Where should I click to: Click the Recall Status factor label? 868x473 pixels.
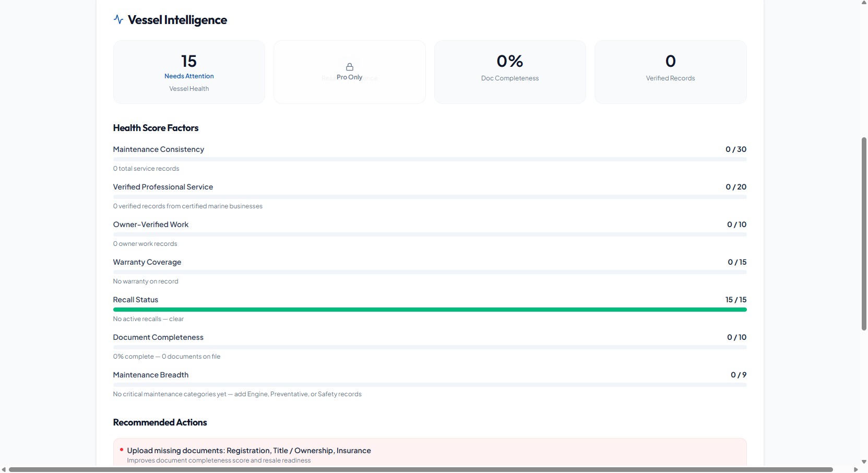click(136, 300)
